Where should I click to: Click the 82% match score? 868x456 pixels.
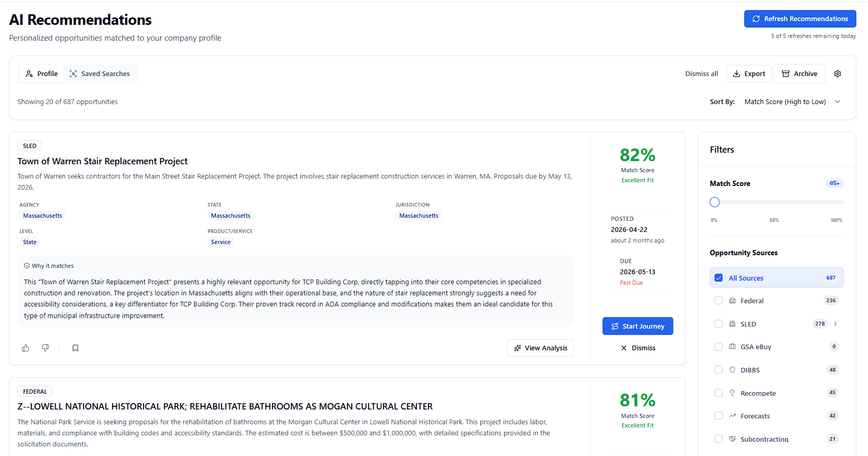pos(637,155)
